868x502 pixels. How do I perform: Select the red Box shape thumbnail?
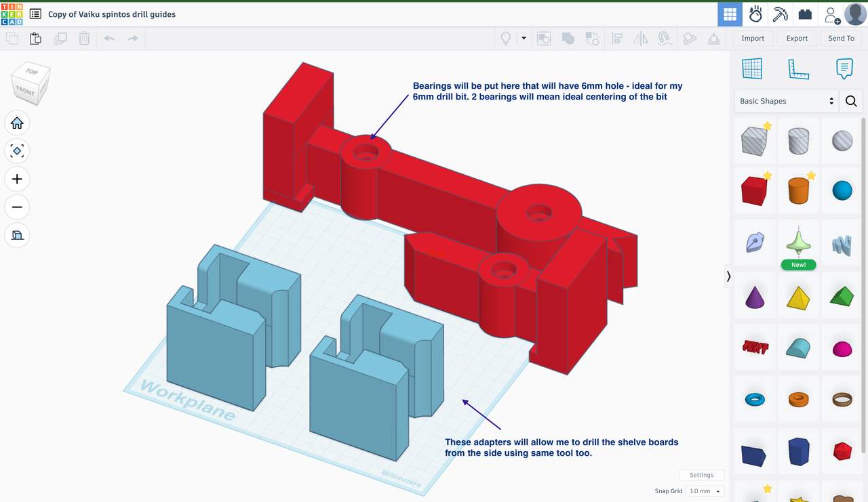tap(755, 190)
